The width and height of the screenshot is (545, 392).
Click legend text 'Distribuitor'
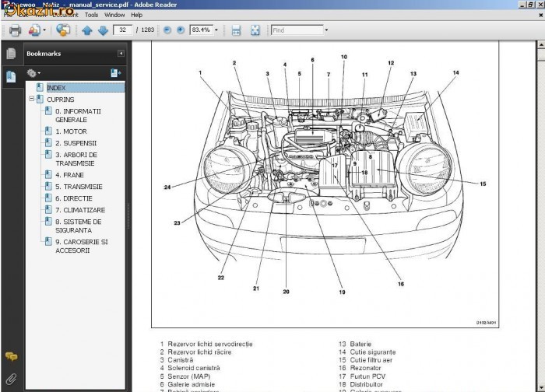(x=366, y=384)
